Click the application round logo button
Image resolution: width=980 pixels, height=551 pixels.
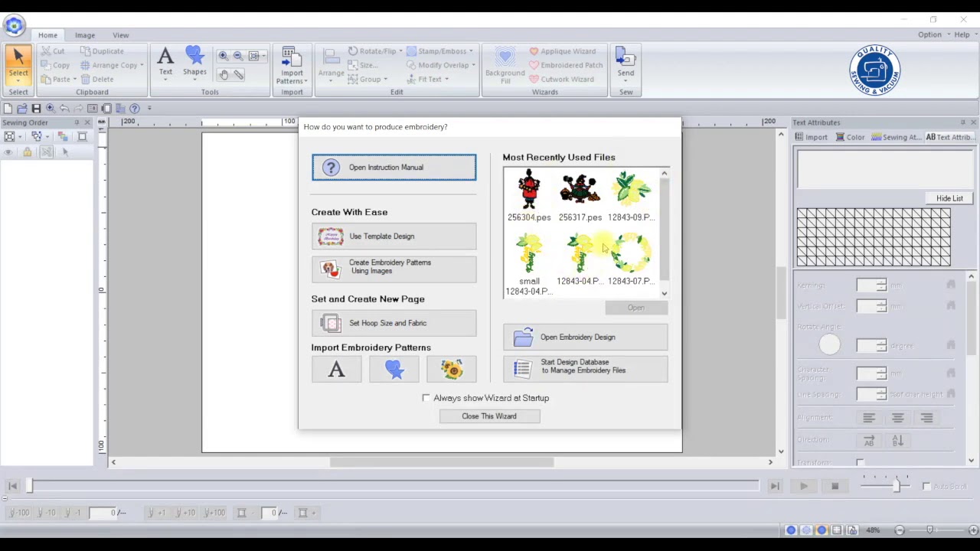tap(14, 25)
